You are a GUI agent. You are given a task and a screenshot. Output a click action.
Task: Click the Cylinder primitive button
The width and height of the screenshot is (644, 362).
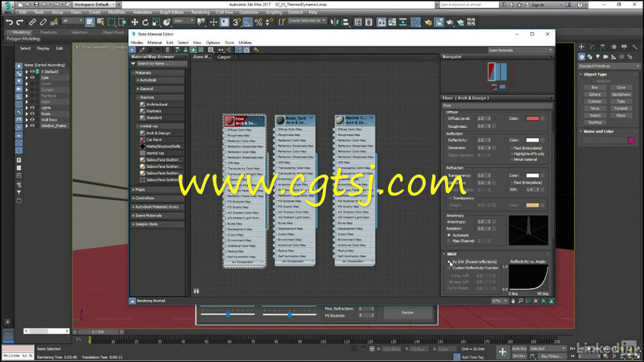[x=594, y=101]
